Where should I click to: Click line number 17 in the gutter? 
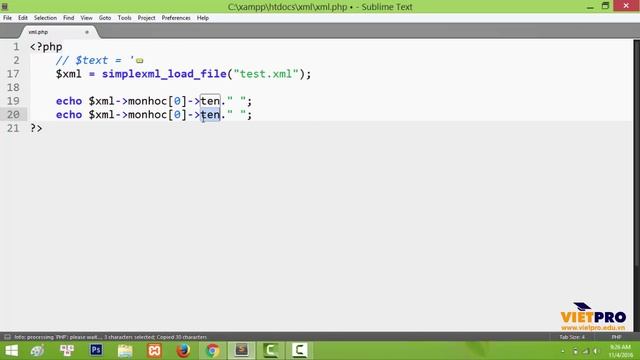[x=13, y=74]
